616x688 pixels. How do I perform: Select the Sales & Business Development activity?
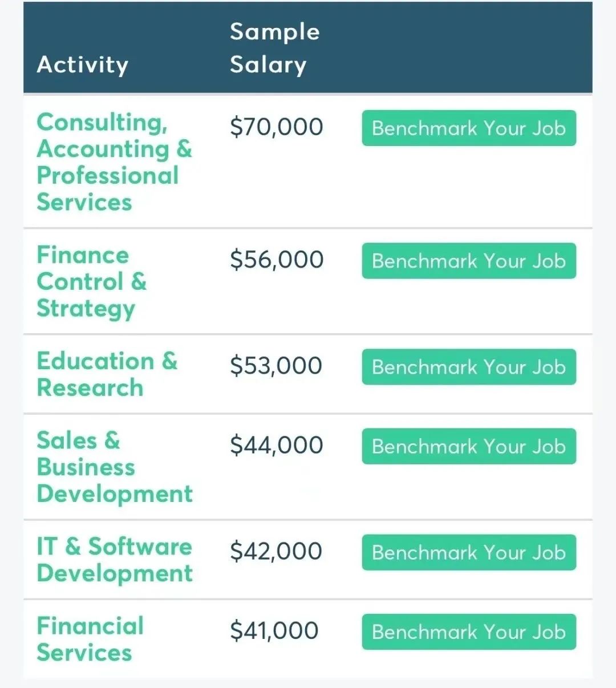[114, 467]
